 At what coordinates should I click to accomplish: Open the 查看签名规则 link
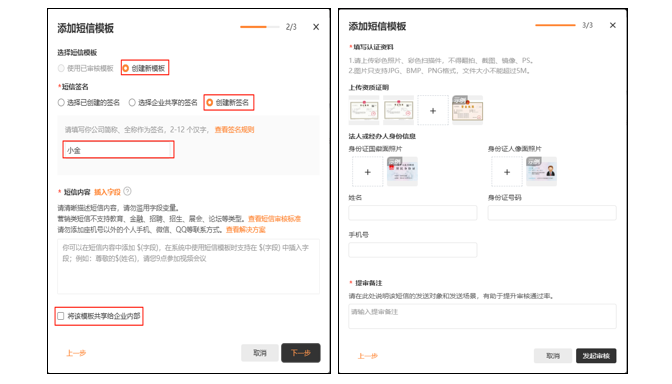[234, 129]
